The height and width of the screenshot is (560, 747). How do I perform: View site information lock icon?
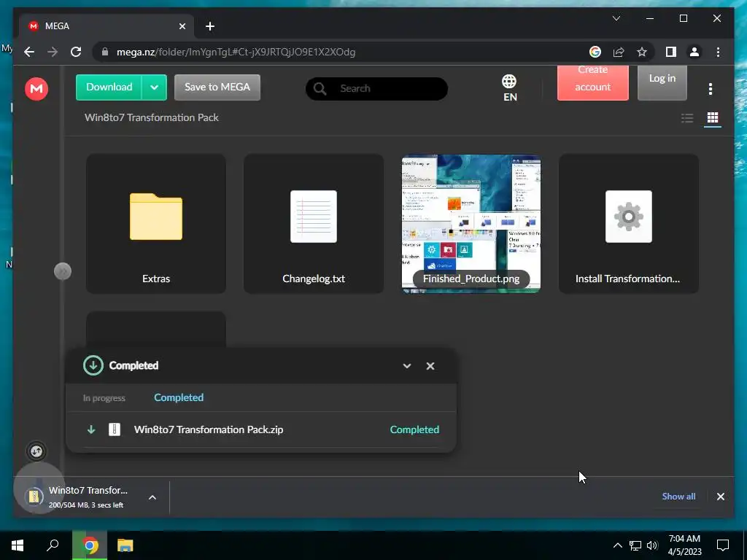pos(105,52)
